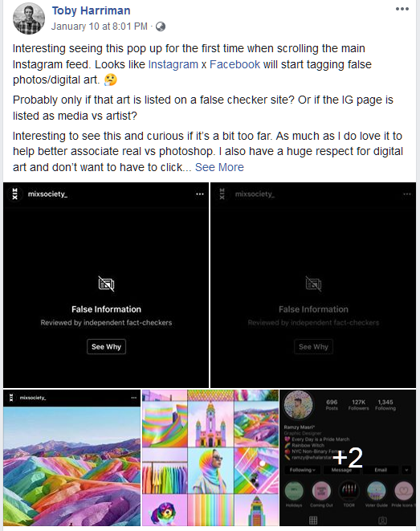Follow the Instagram tagged link
Viewport: 420px width, 531px height.
coord(173,64)
